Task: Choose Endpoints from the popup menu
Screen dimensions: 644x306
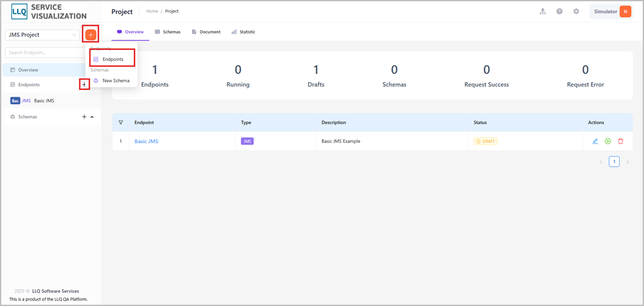Action: tap(112, 59)
